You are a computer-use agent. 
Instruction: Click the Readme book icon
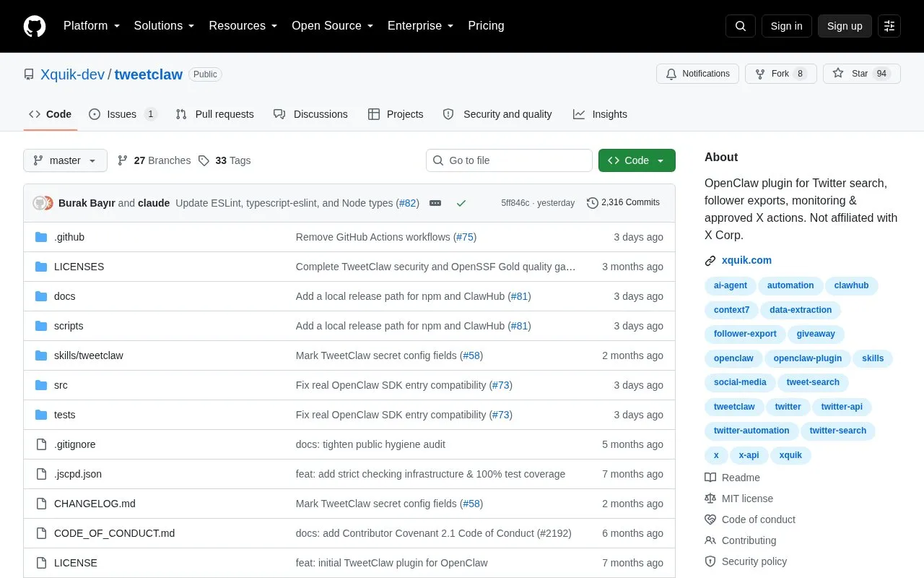pyautogui.click(x=710, y=478)
